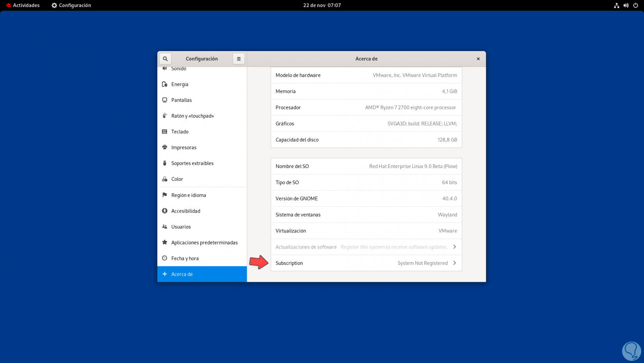Viewport: 644px width, 363px height.
Task: Open the clock and calendar menu
Action: tap(322, 5)
